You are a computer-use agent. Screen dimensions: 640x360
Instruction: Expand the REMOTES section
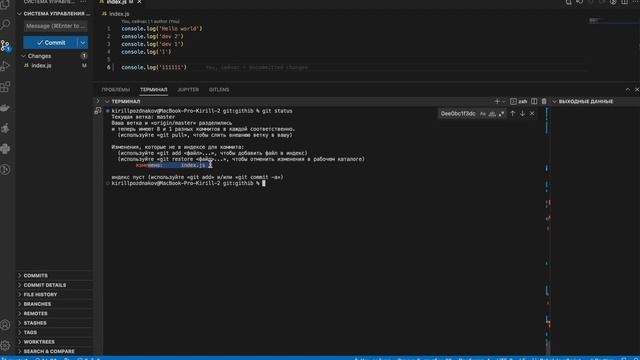36,313
